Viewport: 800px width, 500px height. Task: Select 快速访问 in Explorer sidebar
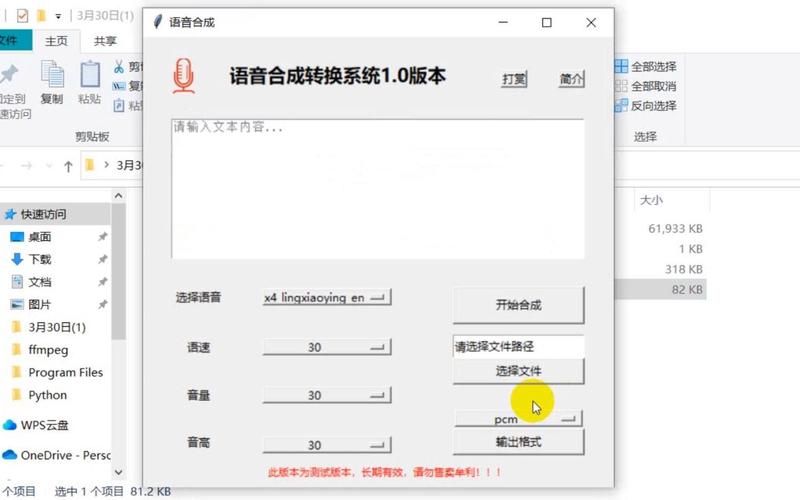(55, 214)
